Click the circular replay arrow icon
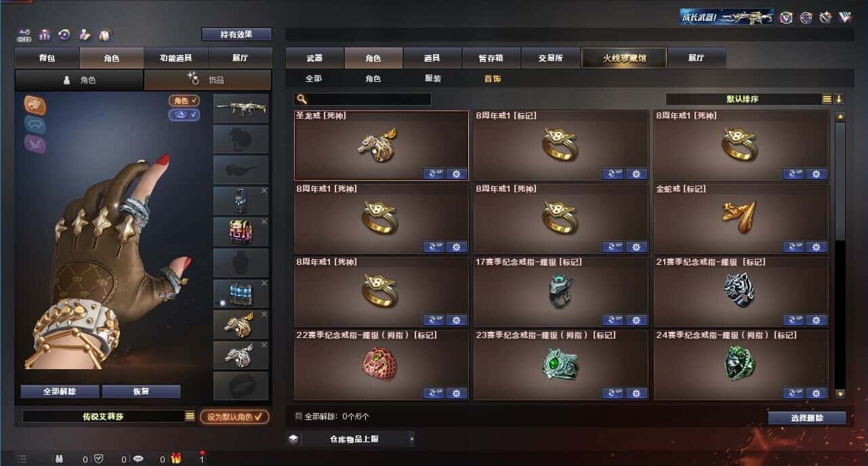 [64, 34]
